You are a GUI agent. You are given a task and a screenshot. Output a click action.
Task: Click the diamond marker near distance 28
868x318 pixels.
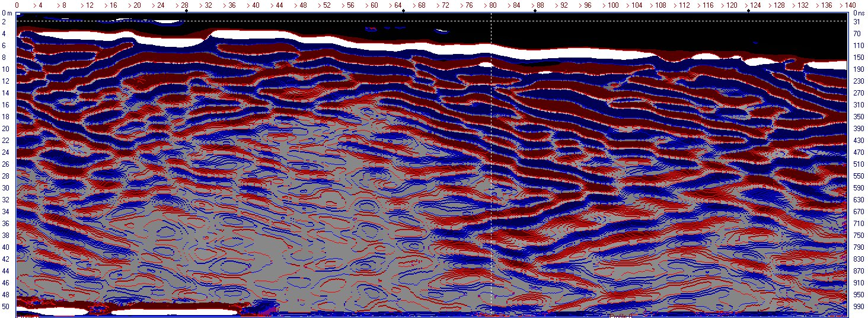click(185, 11)
